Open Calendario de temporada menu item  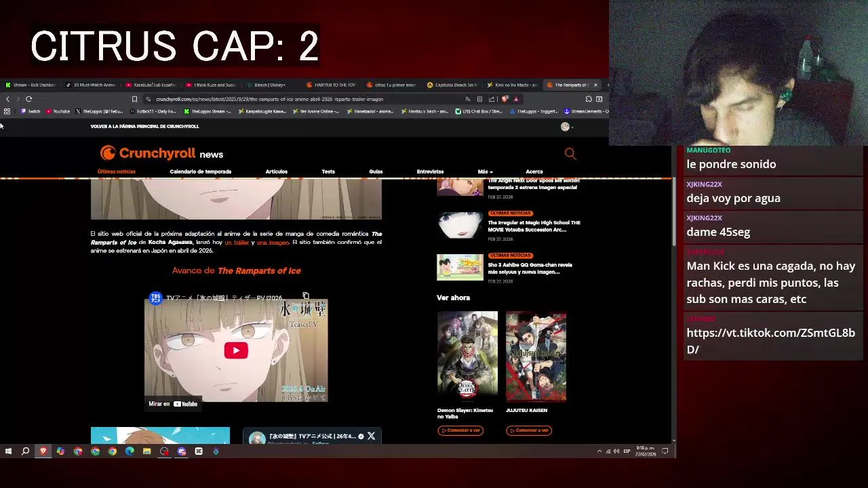(200, 171)
